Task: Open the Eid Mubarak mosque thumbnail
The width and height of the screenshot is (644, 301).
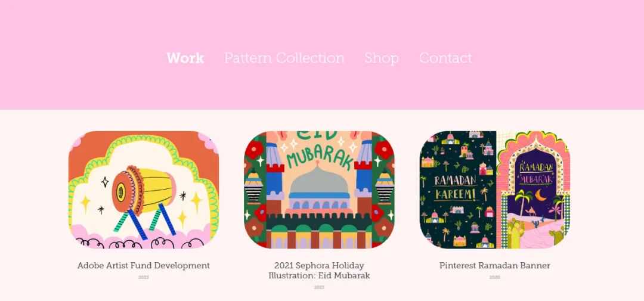Action: (319, 190)
